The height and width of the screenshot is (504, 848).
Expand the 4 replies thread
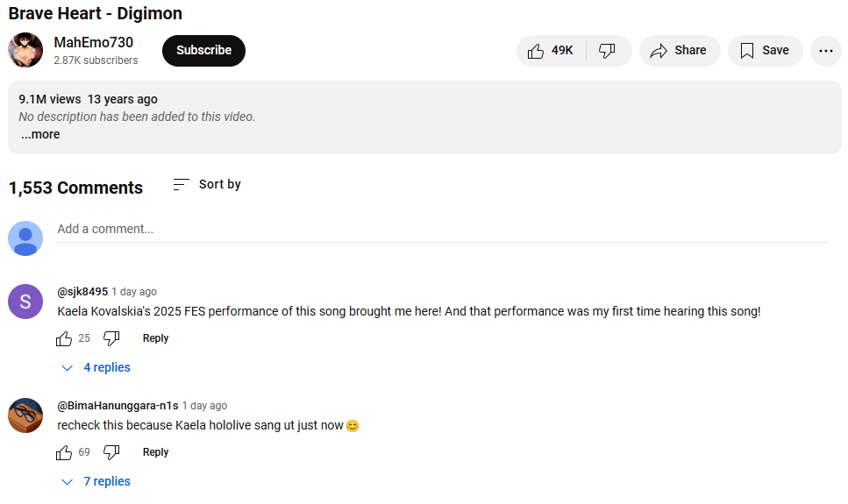tap(96, 367)
